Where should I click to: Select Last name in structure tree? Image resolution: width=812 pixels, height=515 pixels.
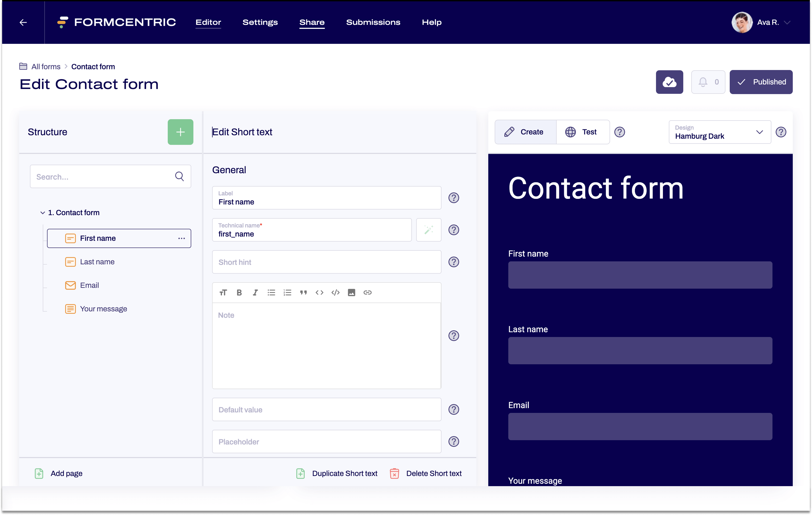97,262
